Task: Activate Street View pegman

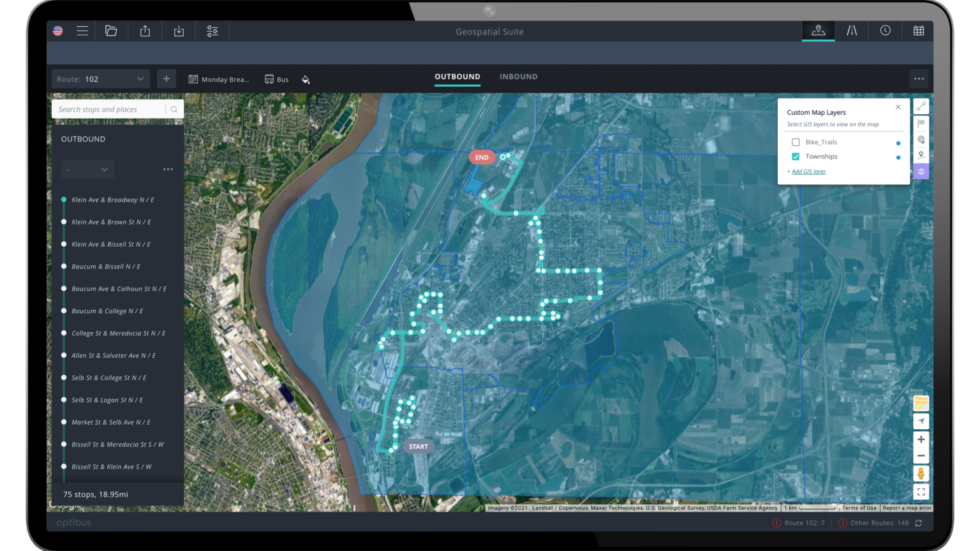Action: tap(921, 473)
